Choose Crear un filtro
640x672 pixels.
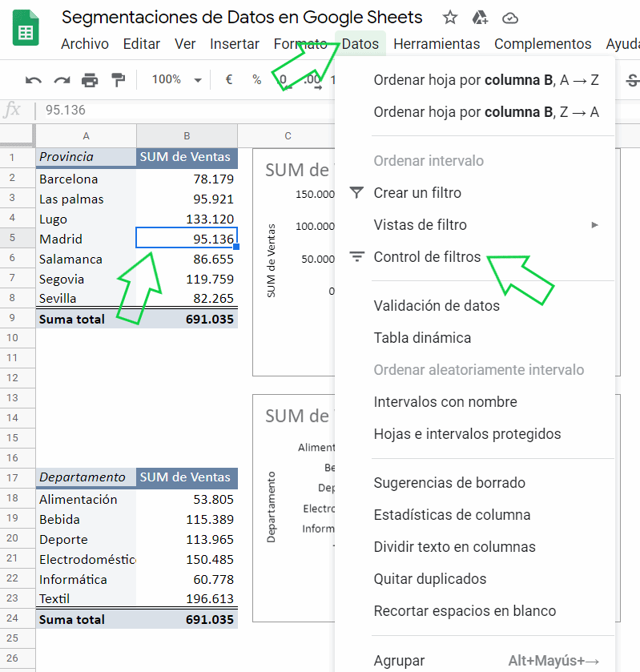click(475, 193)
